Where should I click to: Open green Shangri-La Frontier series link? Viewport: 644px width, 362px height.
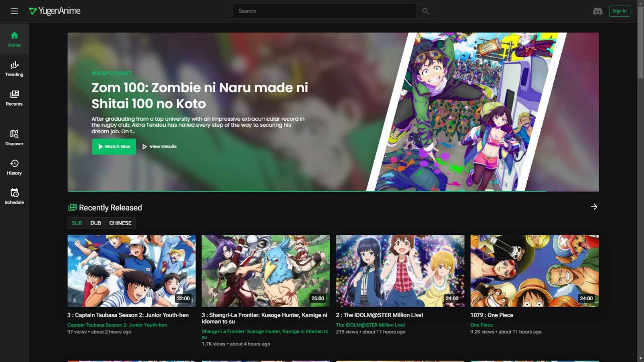pyautogui.click(x=265, y=334)
